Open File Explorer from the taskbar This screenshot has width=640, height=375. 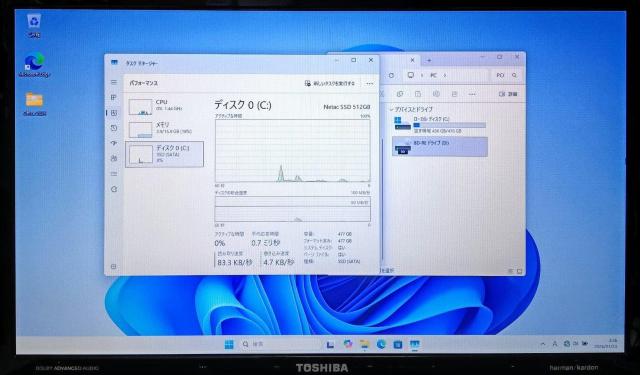pos(364,344)
